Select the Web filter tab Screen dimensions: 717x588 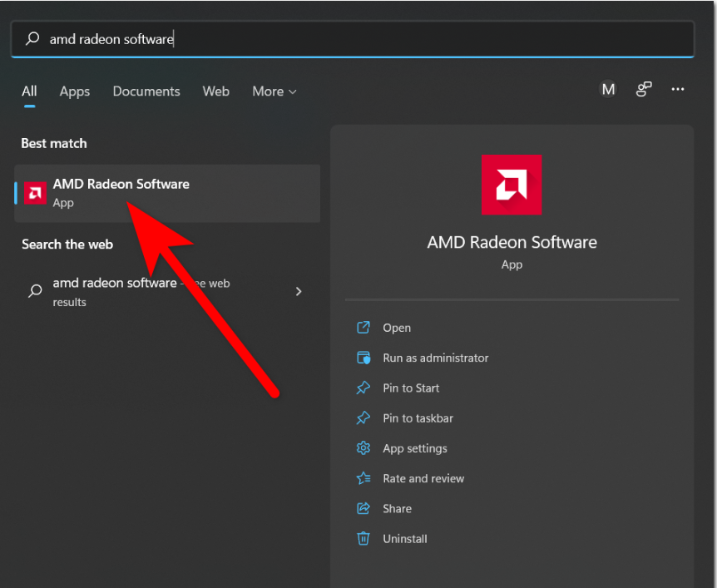tap(215, 91)
